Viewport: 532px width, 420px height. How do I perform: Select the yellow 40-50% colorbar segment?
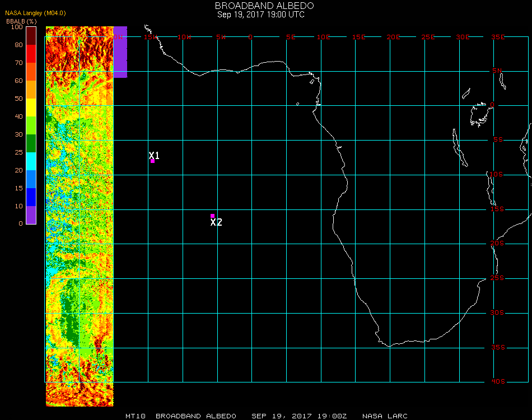(31, 108)
